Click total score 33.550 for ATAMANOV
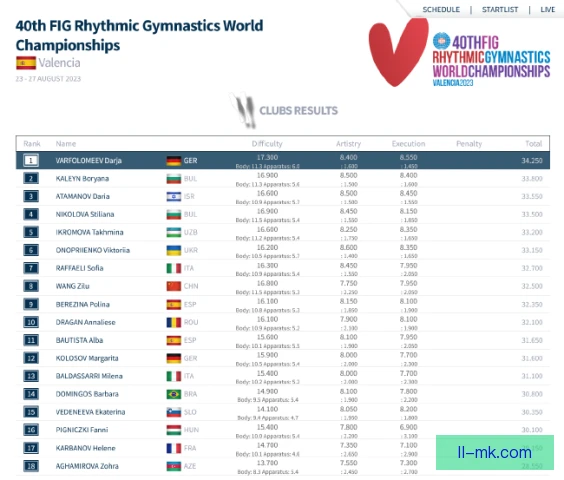The width and height of the screenshot is (564, 480). (532, 197)
